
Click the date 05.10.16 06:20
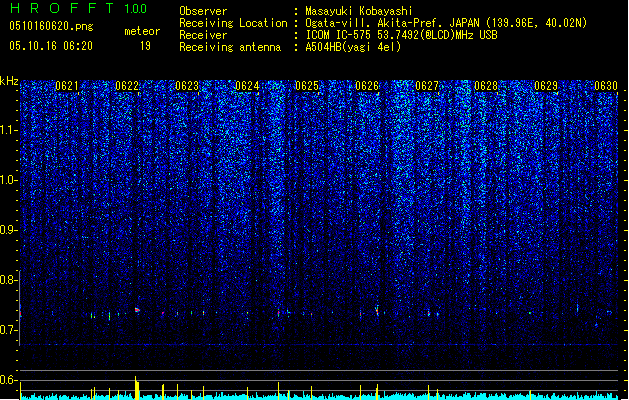point(51,46)
